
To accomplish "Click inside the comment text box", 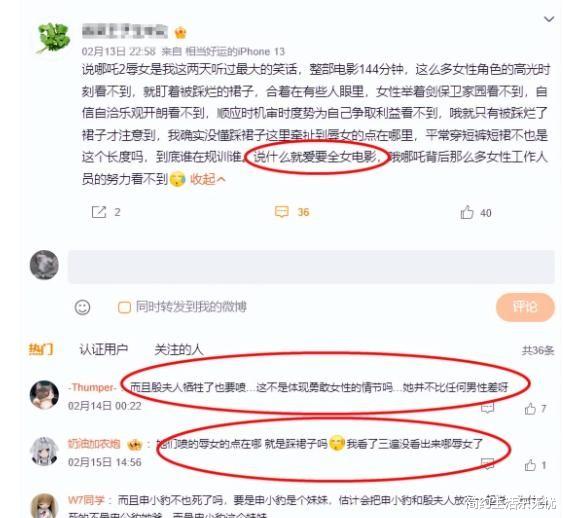I will (x=311, y=267).
